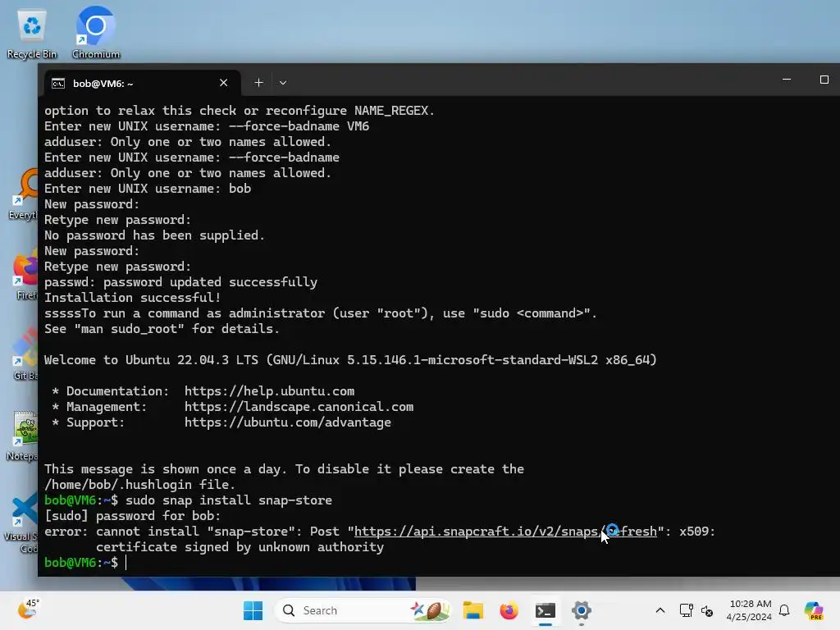Click the muted volume tray icon
Image resolution: width=840 pixels, height=630 pixels.
point(707,610)
